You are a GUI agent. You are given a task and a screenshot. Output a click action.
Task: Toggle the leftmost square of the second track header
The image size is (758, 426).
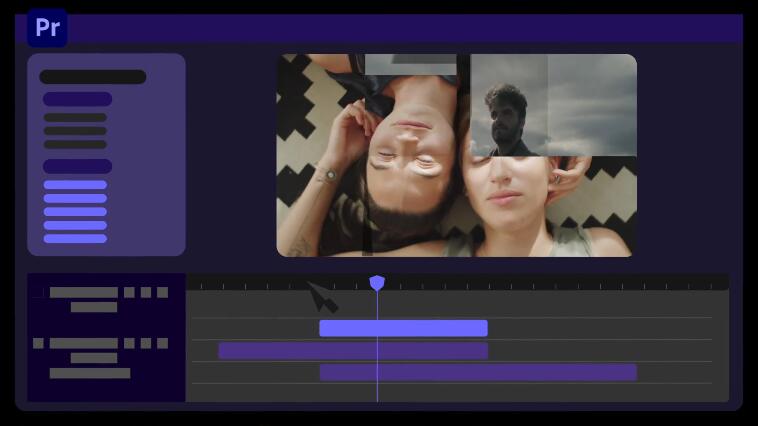point(38,343)
